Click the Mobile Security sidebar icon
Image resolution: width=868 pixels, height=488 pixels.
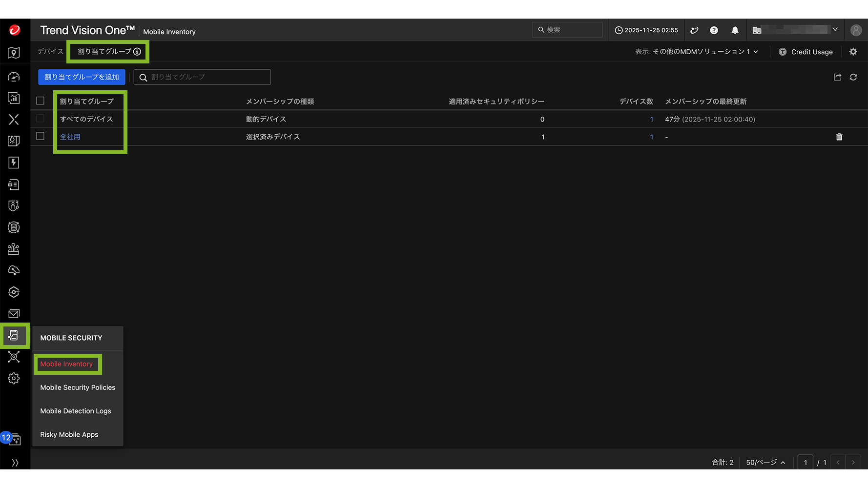(x=14, y=335)
